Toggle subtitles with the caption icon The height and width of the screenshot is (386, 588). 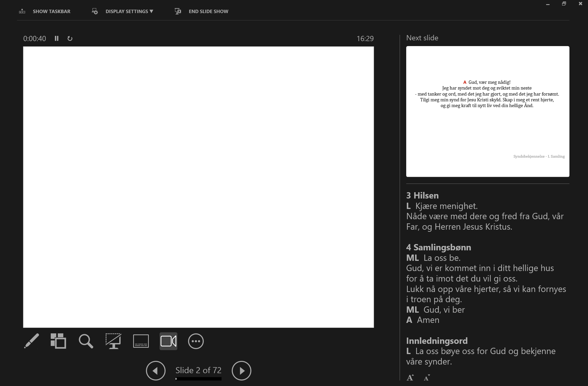141,341
